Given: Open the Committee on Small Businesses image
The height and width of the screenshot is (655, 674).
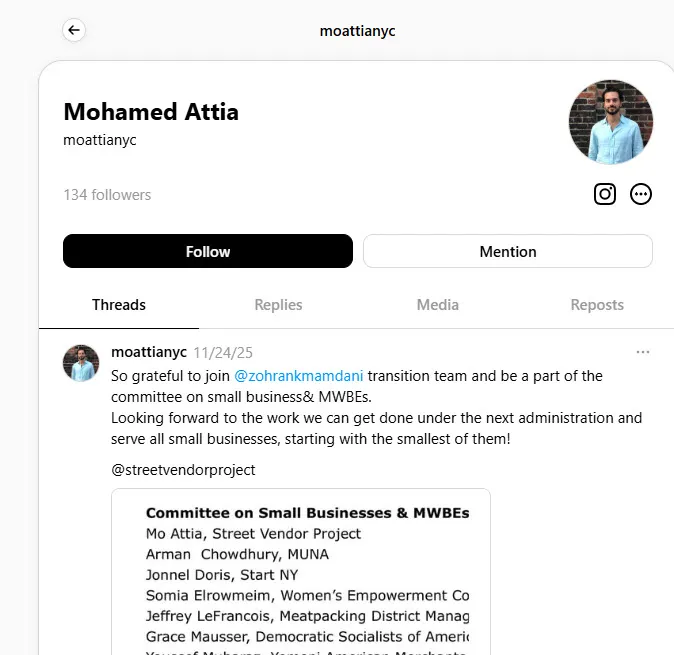Looking at the screenshot, I should point(301,572).
